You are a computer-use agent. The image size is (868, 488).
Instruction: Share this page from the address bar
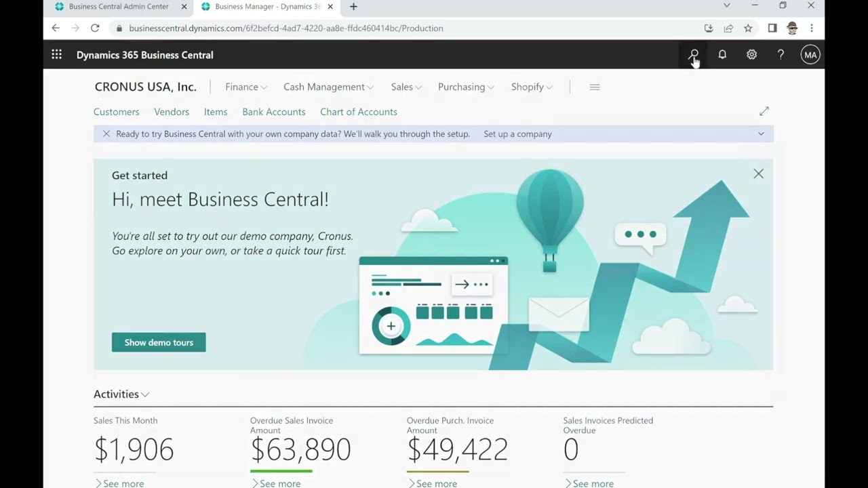pyautogui.click(x=728, y=28)
